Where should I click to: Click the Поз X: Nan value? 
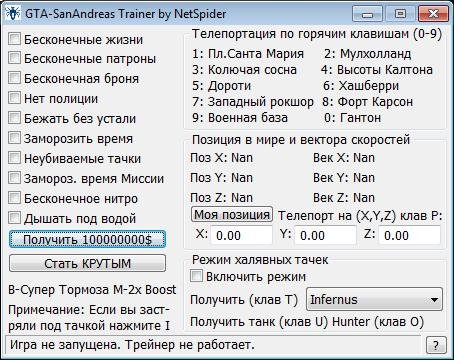coord(221,158)
